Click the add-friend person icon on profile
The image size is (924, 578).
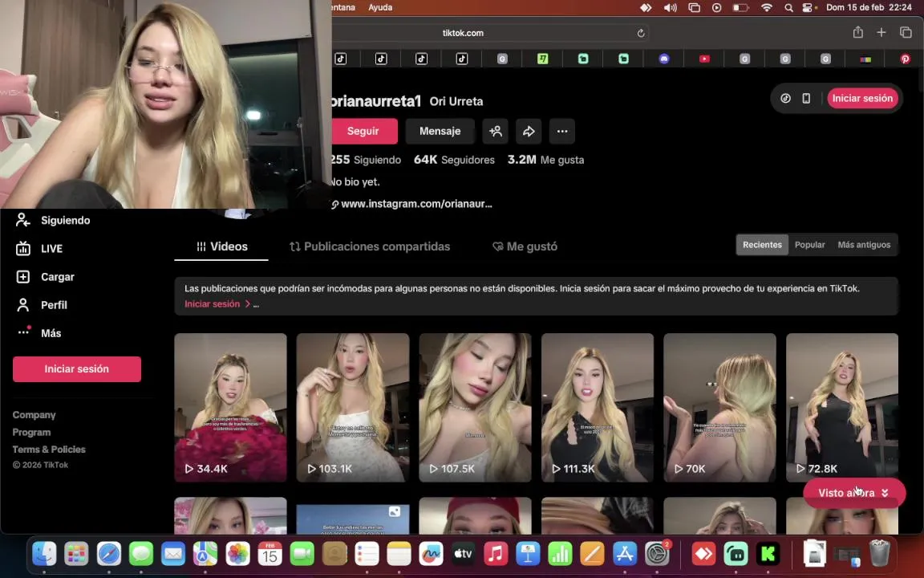click(495, 131)
